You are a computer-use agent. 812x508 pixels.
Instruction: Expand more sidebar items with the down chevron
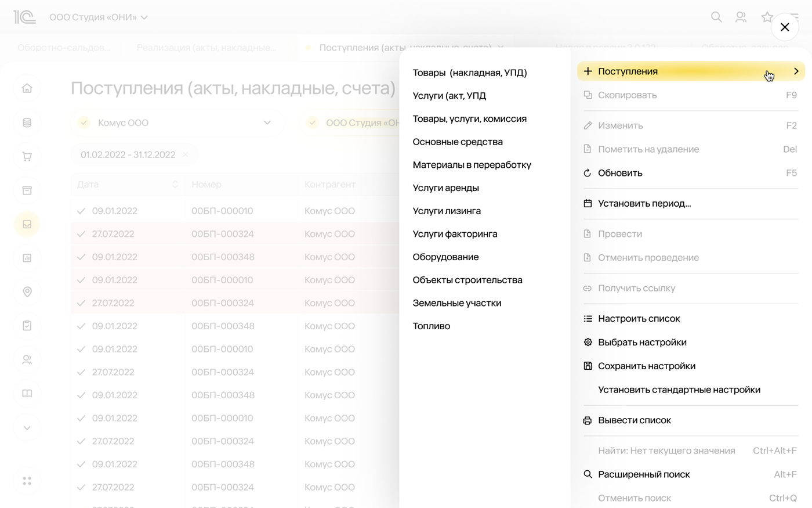[x=27, y=428]
